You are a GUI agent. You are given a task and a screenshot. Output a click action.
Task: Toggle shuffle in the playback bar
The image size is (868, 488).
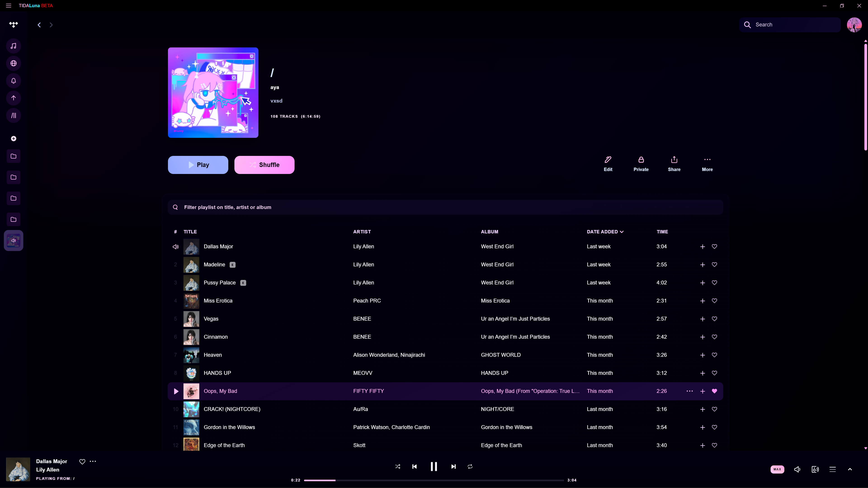(398, 467)
